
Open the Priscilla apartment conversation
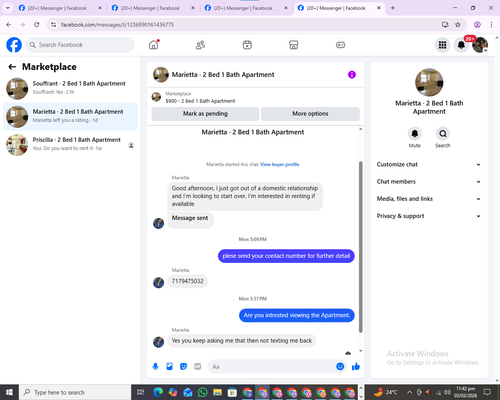[x=70, y=145]
